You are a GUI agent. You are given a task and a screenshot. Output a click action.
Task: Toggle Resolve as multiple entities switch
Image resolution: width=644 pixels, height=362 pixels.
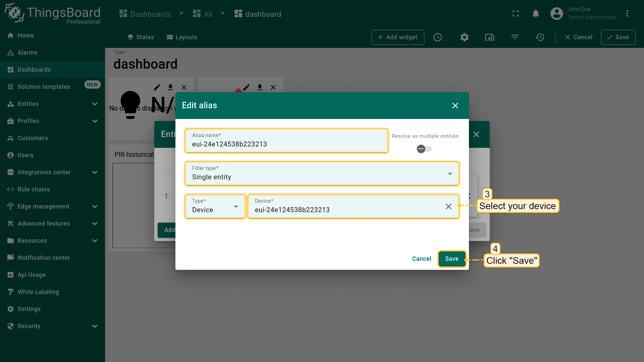click(424, 149)
